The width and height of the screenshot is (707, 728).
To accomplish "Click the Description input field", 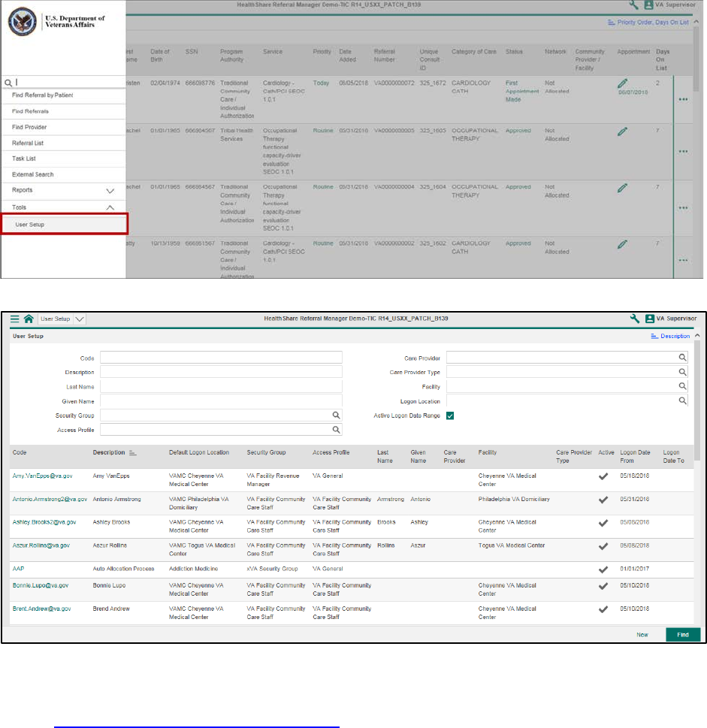I will tap(221, 372).
